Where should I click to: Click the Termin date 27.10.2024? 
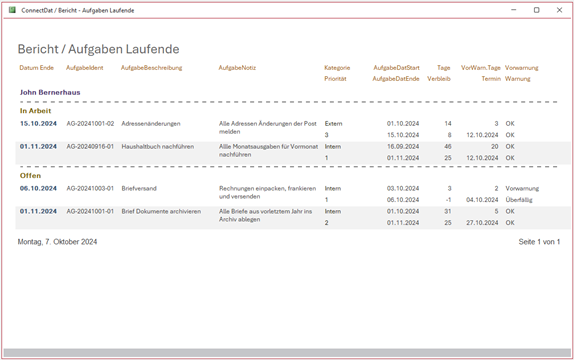coord(482,223)
